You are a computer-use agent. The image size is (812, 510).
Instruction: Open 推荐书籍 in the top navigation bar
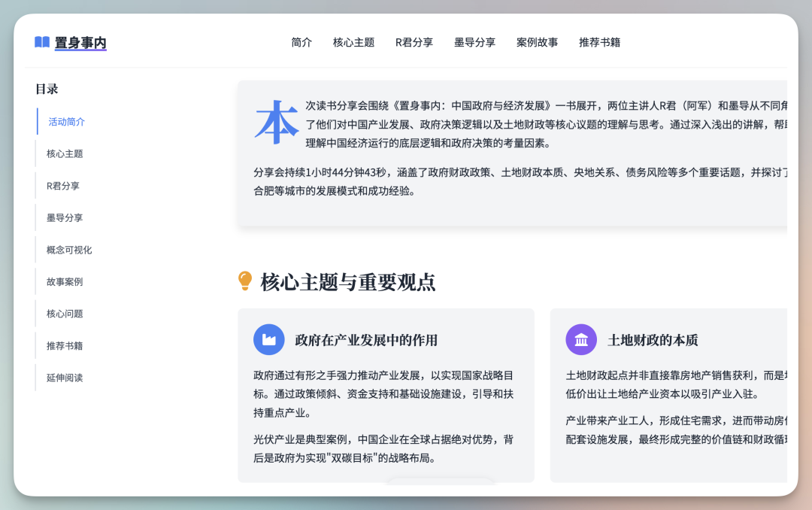tap(600, 42)
